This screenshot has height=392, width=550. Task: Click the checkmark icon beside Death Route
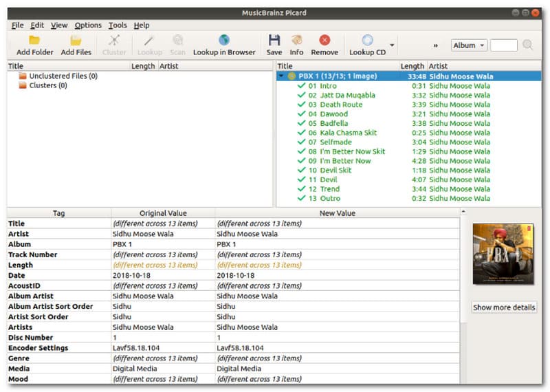pyautogui.click(x=301, y=105)
